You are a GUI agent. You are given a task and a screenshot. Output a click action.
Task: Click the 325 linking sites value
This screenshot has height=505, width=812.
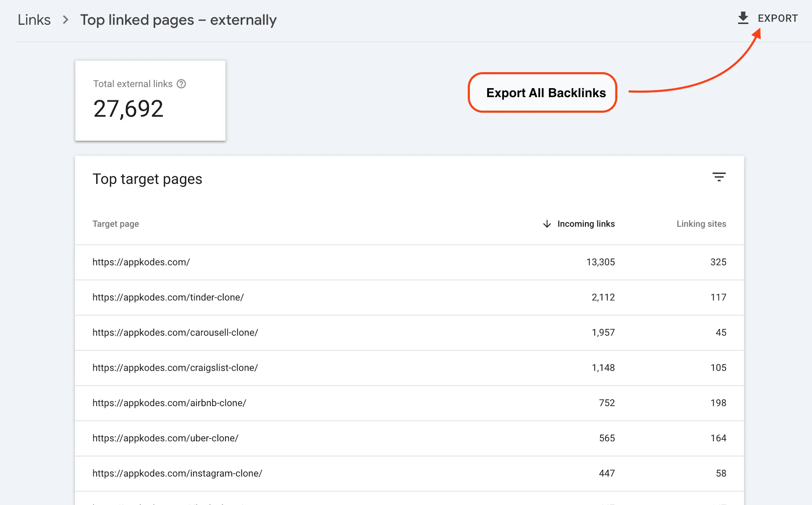pos(718,262)
